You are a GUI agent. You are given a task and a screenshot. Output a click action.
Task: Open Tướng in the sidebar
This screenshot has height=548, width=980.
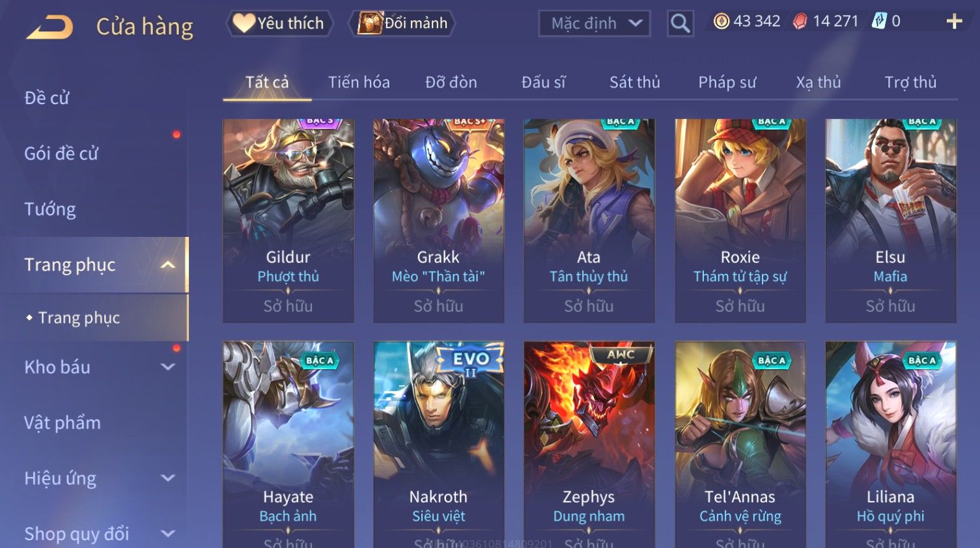[x=50, y=210]
